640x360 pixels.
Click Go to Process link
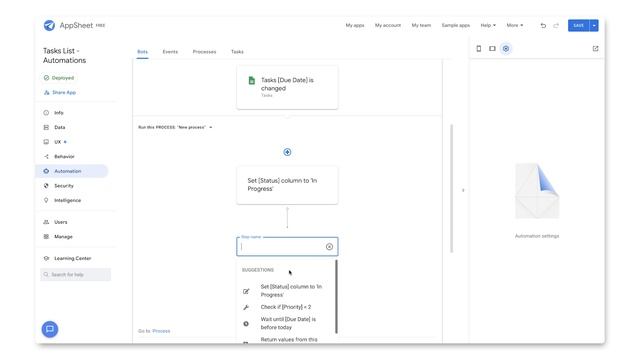(154, 331)
